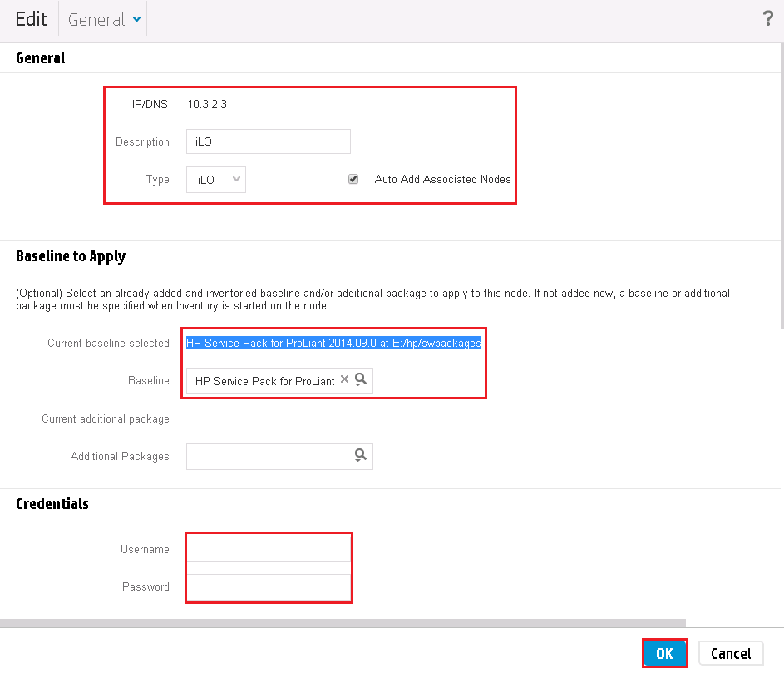Click the Description text field containing iLO
The height and width of the screenshot is (673, 784).
[268, 141]
